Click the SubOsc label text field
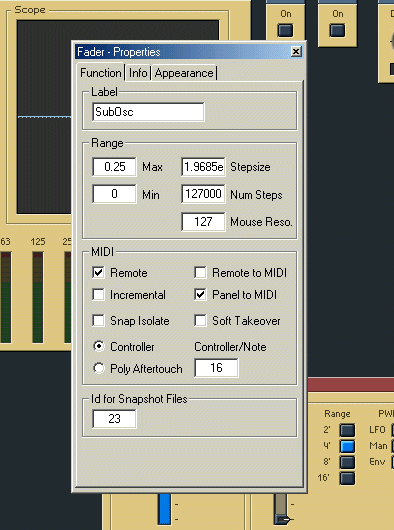The image size is (394, 530). pyautogui.click(x=148, y=112)
